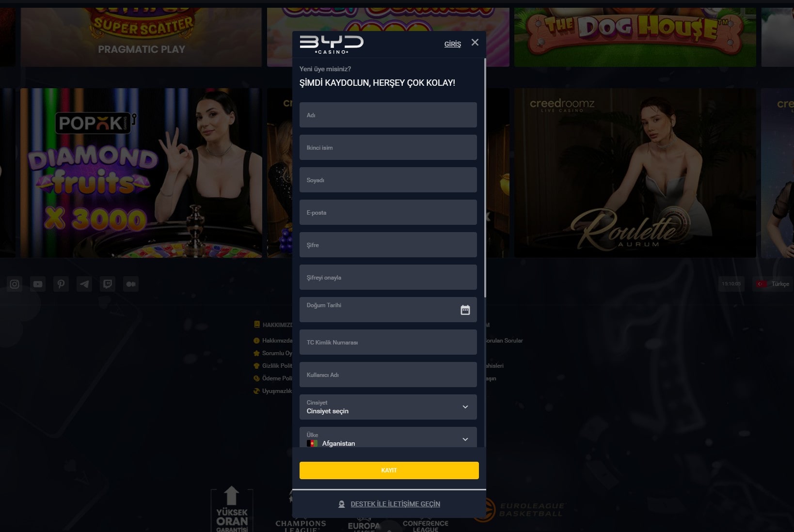Focus the Şifreyi onayla field
The width and height of the screenshot is (794, 532).
click(x=388, y=277)
